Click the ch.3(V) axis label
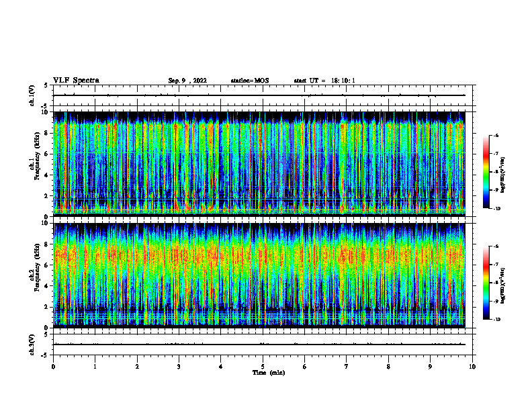The width and height of the screenshot is (532, 411). pos(32,345)
